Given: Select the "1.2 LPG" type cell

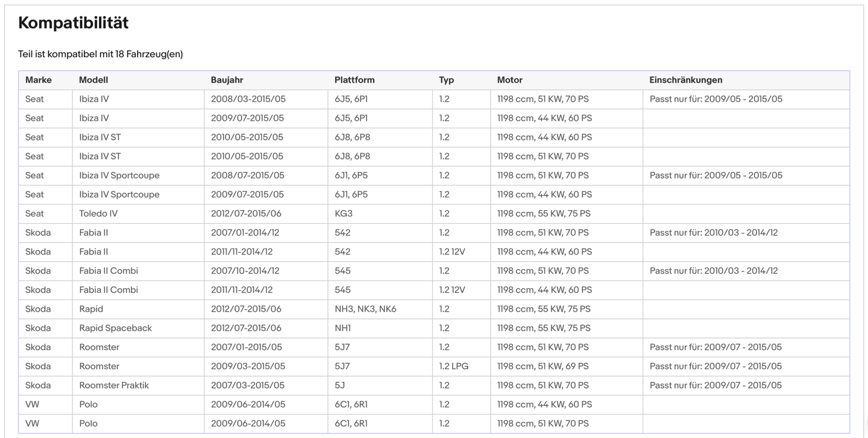Looking at the screenshot, I should [453, 367].
